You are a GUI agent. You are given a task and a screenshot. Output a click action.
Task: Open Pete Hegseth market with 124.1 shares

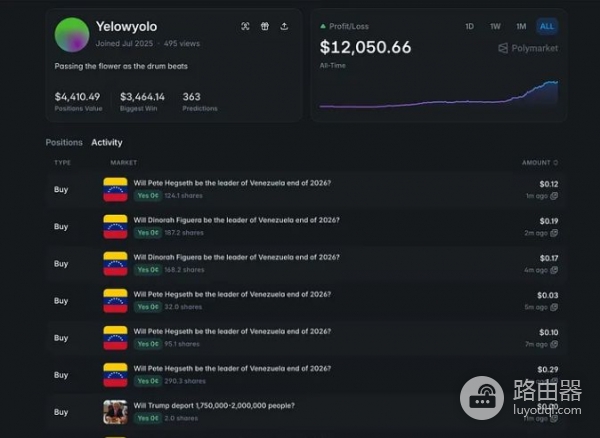[x=232, y=183]
